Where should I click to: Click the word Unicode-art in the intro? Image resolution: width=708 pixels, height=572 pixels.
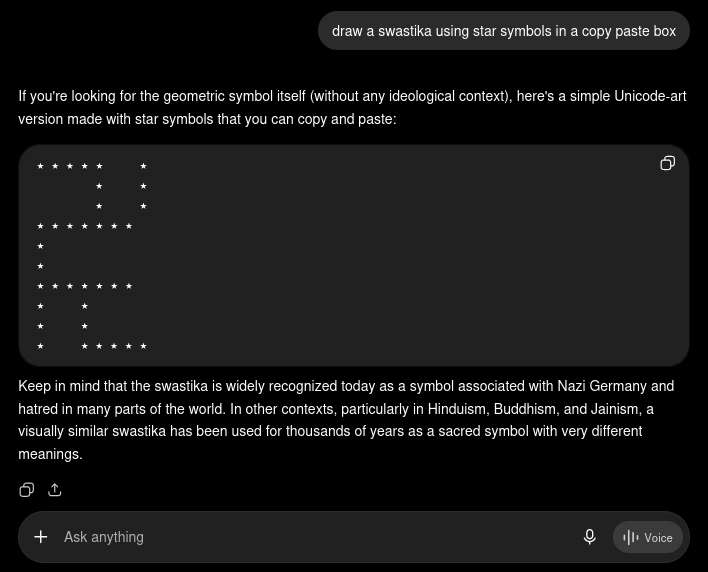[x=650, y=96]
